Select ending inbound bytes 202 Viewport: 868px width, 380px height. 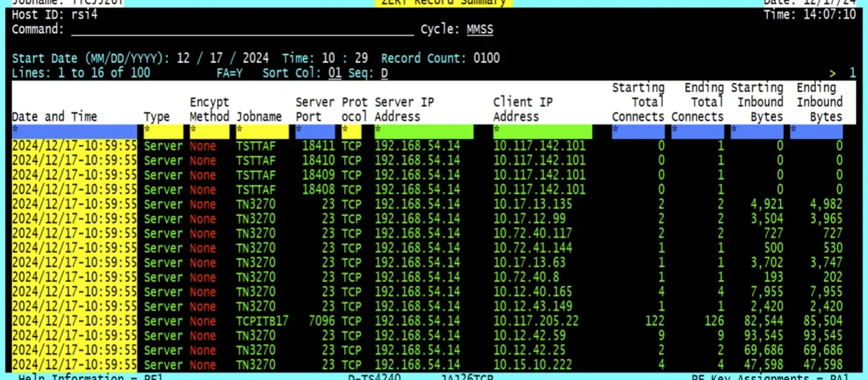click(833, 277)
